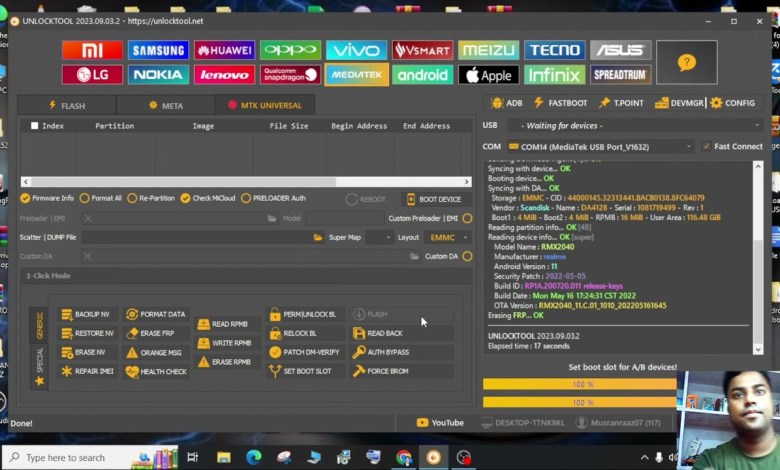
Task: Open the Vsmart brand tile
Action: click(x=422, y=50)
